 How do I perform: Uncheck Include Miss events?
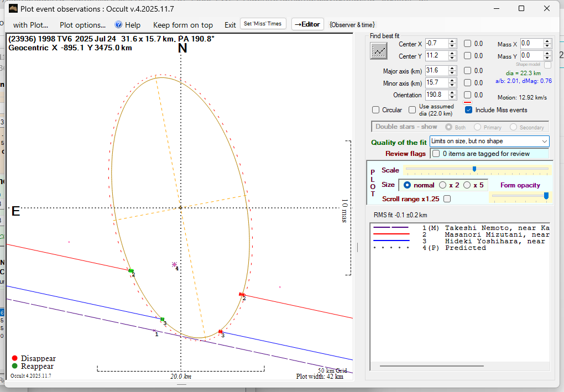pos(468,110)
